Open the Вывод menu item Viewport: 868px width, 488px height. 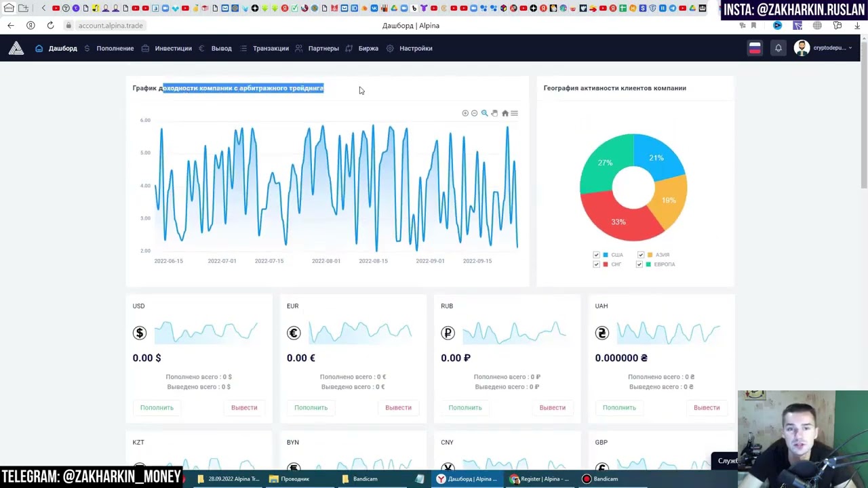[215, 48]
